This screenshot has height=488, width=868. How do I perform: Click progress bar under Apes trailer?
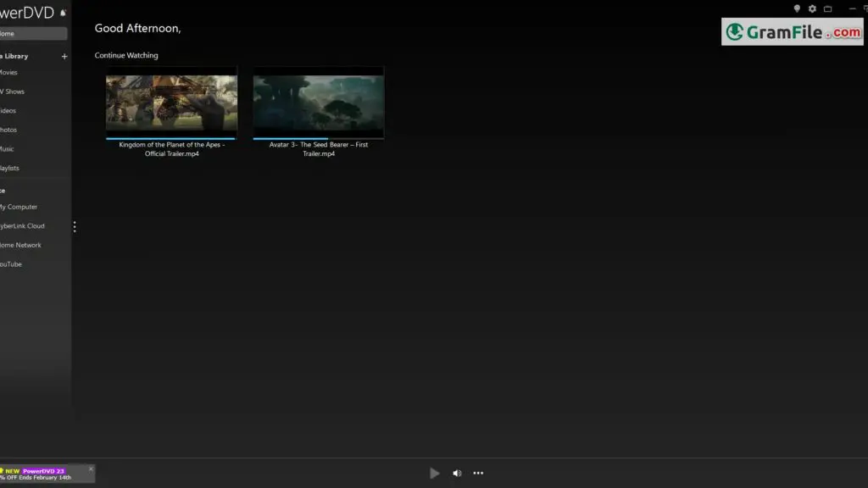171,138
